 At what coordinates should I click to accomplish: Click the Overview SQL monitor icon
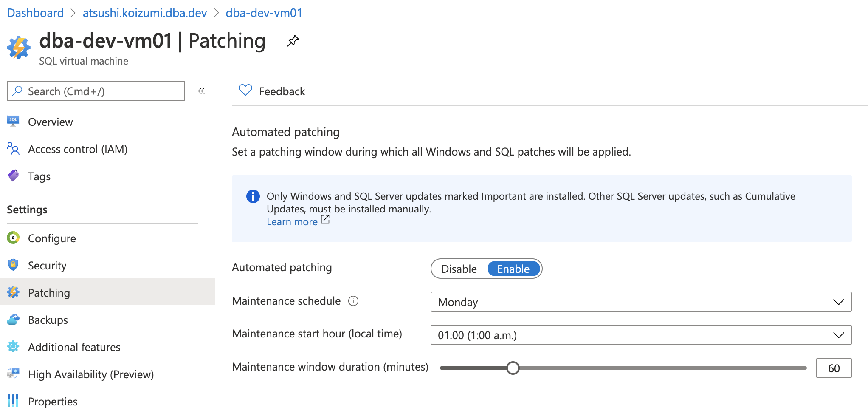point(13,122)
